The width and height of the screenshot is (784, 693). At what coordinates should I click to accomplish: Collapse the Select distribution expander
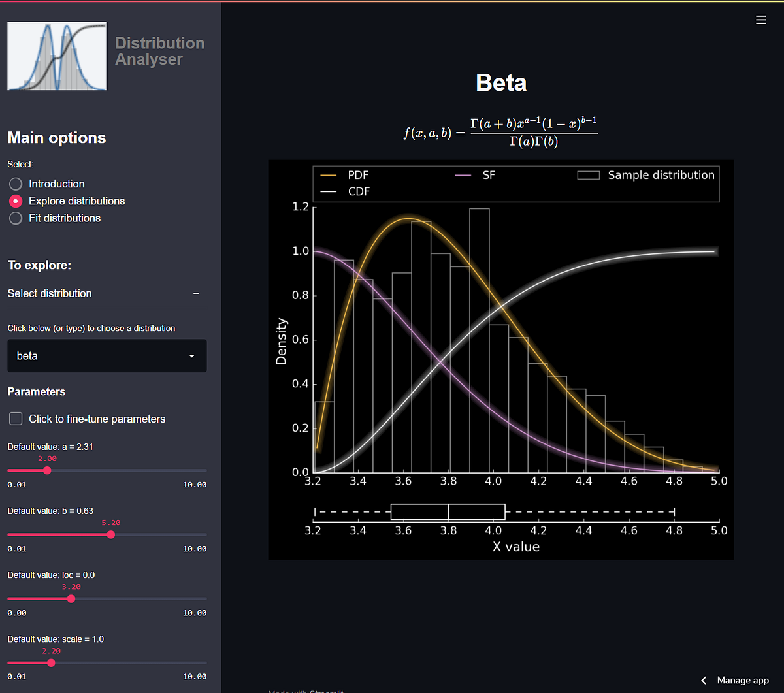tap(196, 293)
